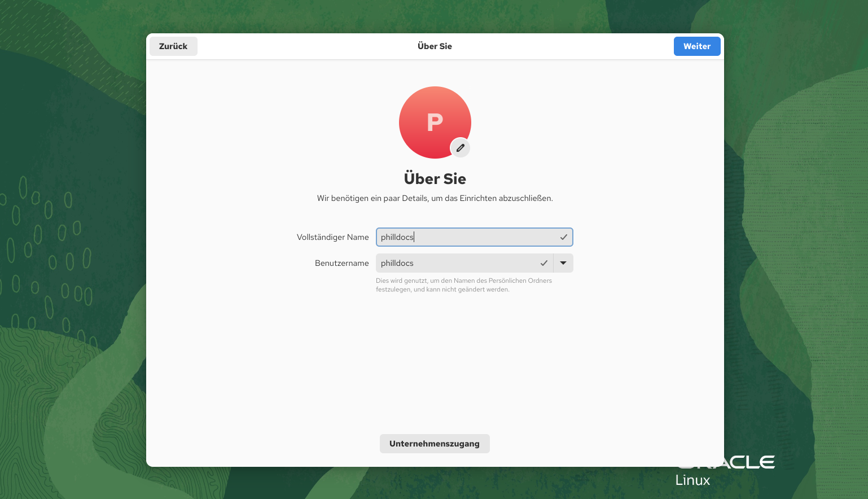Open Unternehmenszugang enterprise login

coord(434,444)
